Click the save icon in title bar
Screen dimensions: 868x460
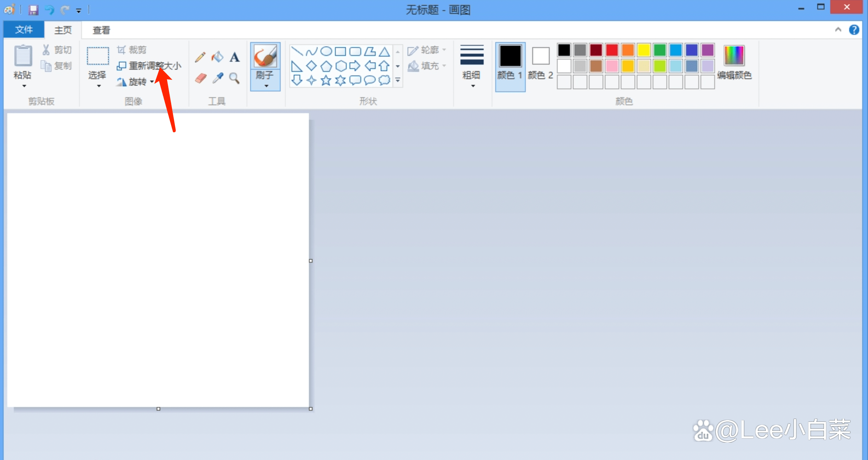tap(33, 10)
